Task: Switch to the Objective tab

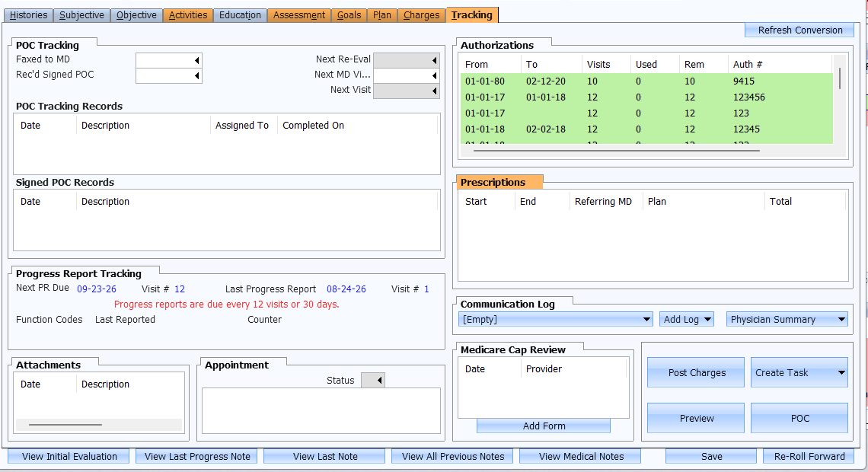Action: (136, 15)
